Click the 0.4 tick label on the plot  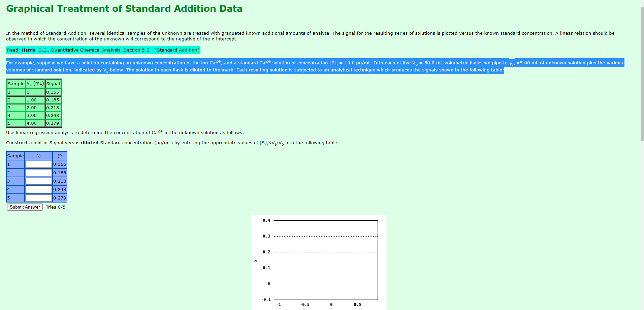pyautogui.click(x=266, y=220)
